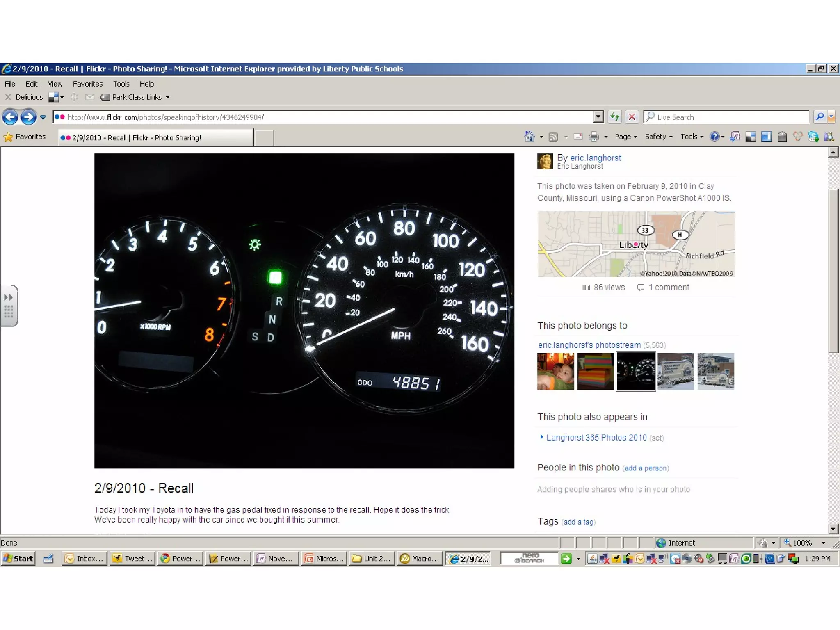Viewport: 840px width, 630px height.
Task: Open the Tools menu in menu bar
Action: pyautogui.click(x=121, y=84)
